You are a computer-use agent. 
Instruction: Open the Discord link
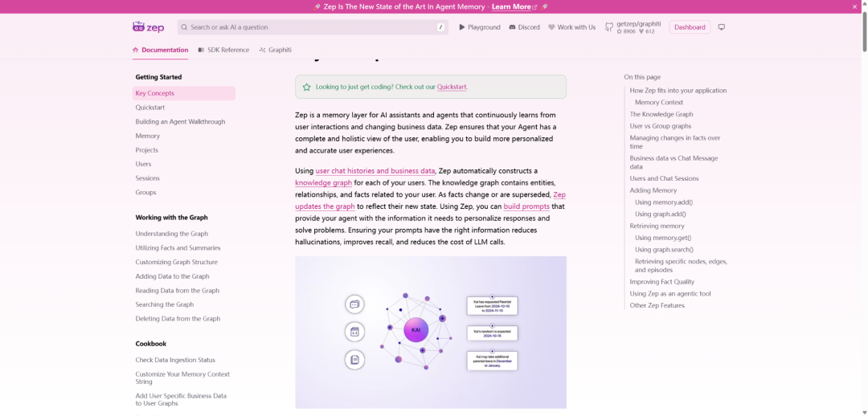click(524, 27)
